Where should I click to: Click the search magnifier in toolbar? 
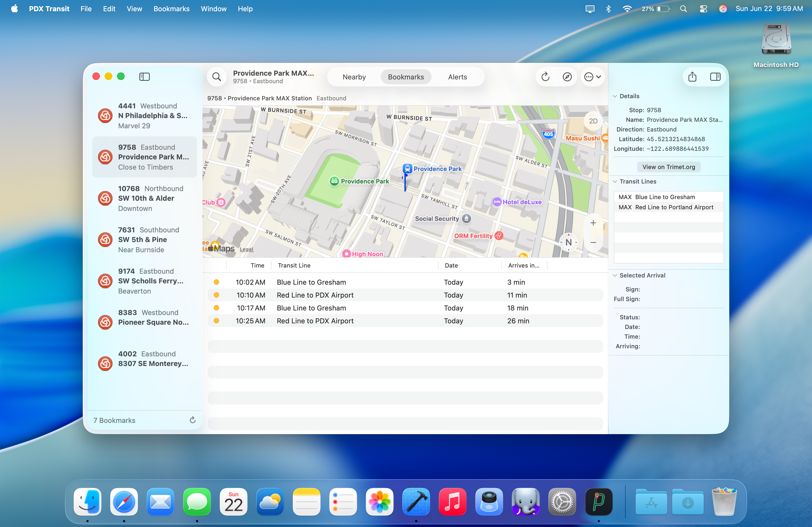pyautogui.click(x=217, y=77)
